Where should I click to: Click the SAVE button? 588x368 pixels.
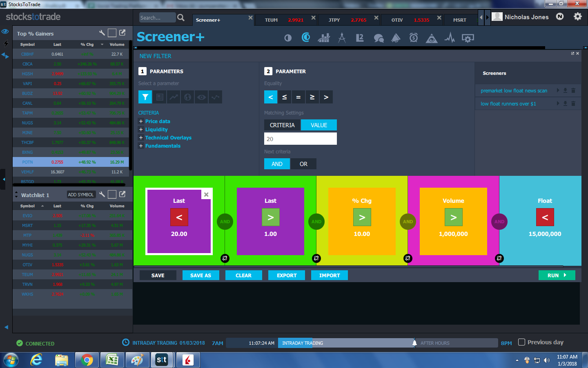[x=158, y=276]
